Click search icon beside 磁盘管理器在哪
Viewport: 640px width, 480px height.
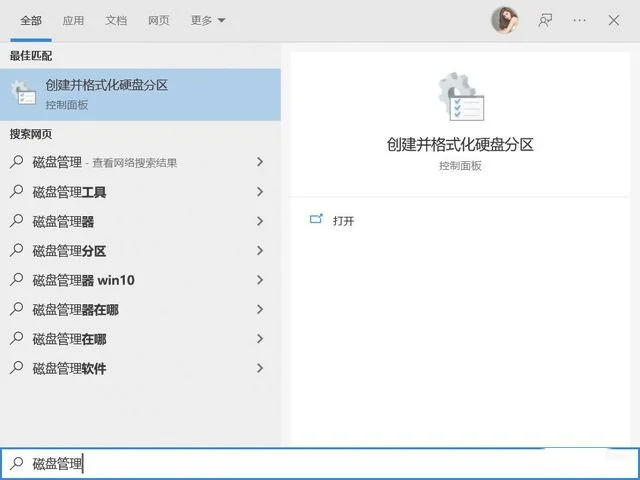(x=16, y=309)
